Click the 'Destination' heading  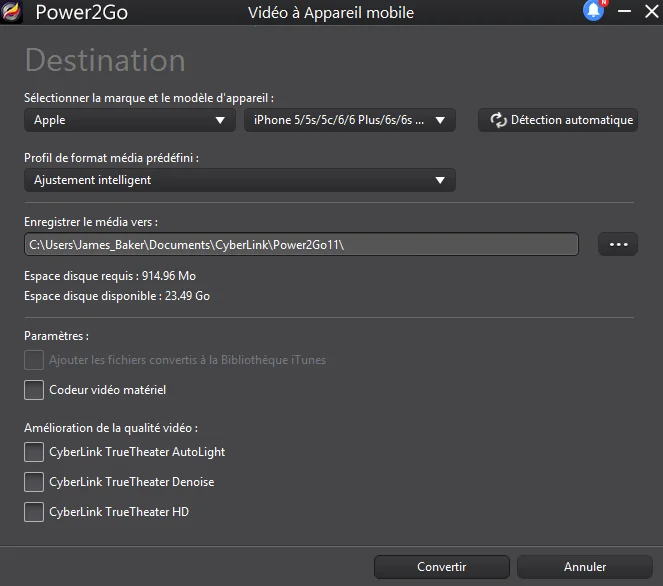(x=105, y=60)
